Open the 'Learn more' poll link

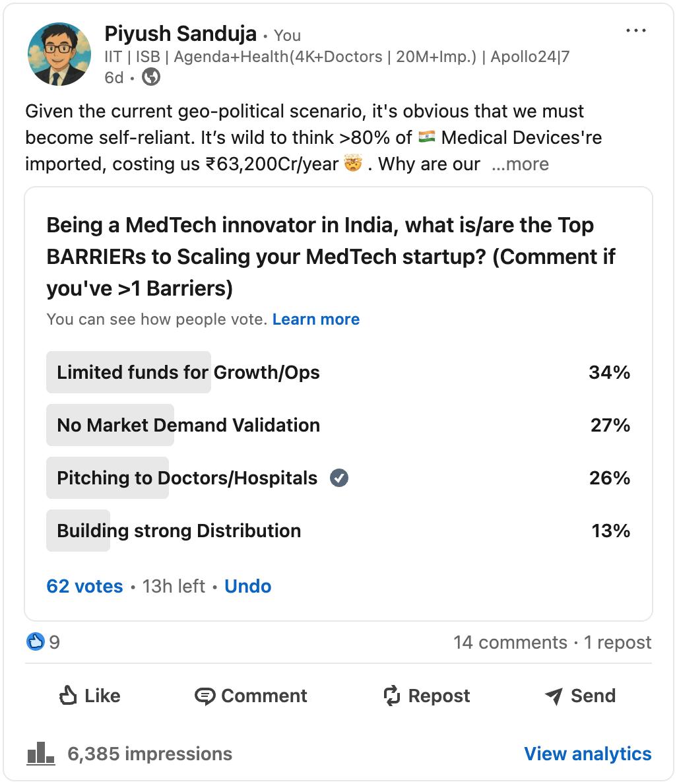pos(315,319)
